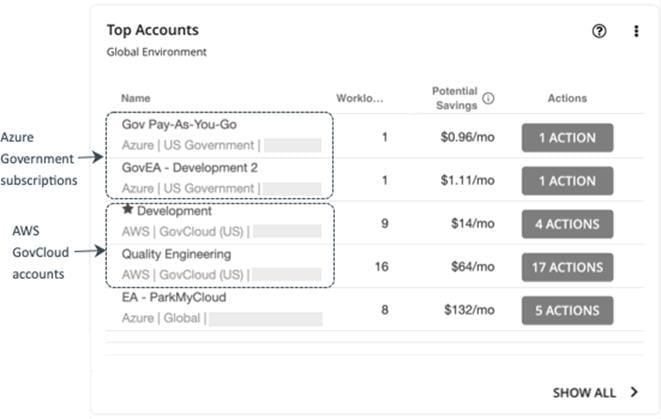Screen dimensions: 661x419
Task: Sort by the Potential Savings column header
Action: [x=455, y=98]
